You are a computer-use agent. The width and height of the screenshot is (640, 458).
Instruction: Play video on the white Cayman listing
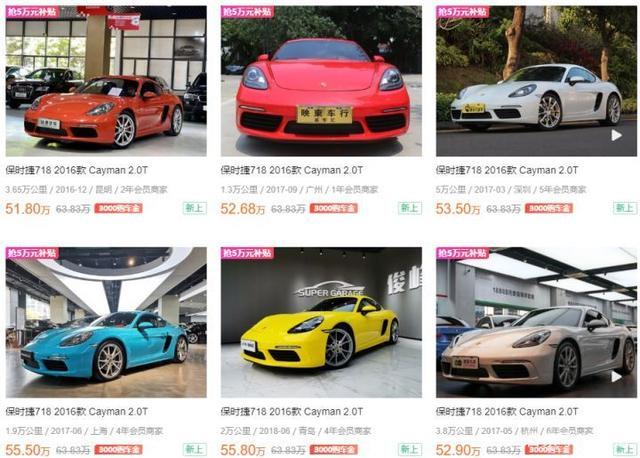[x=616, y=135]
